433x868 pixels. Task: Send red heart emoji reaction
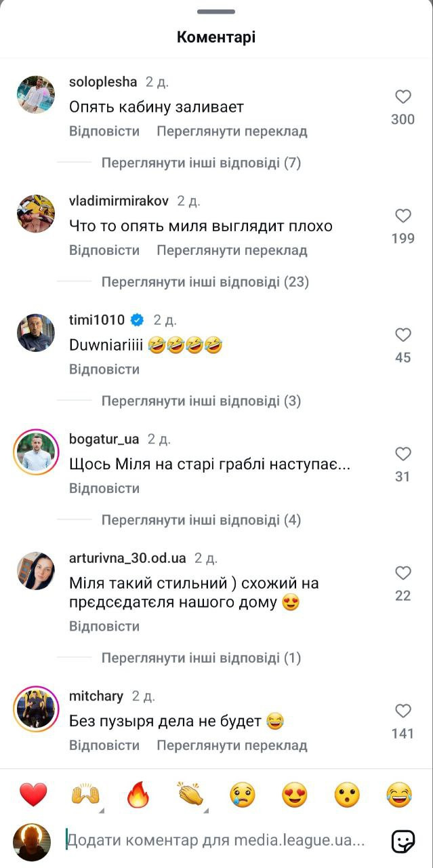coord(33,794)
